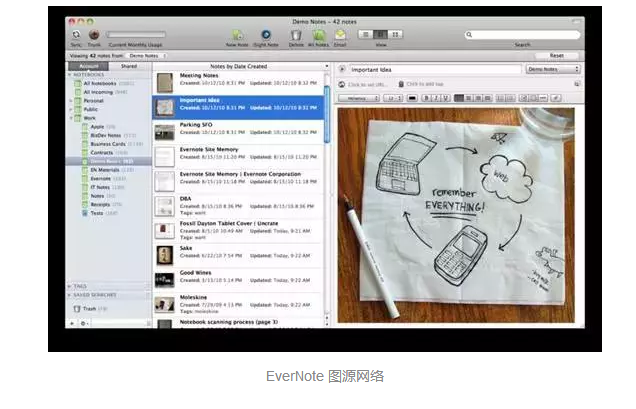This screenshot has width=636, height=409.
Task: Click the magnifier icon in Search field
Action: (469, 35)
